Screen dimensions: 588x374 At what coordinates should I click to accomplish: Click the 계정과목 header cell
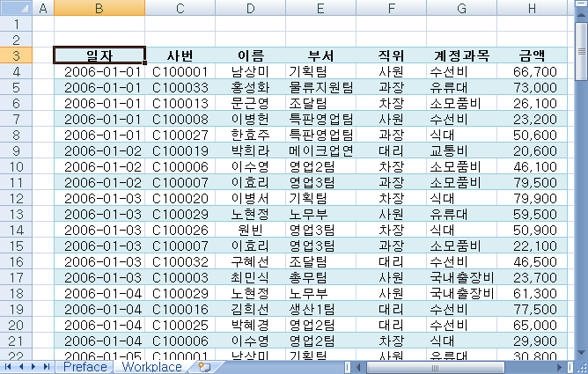tap(461, 55)
